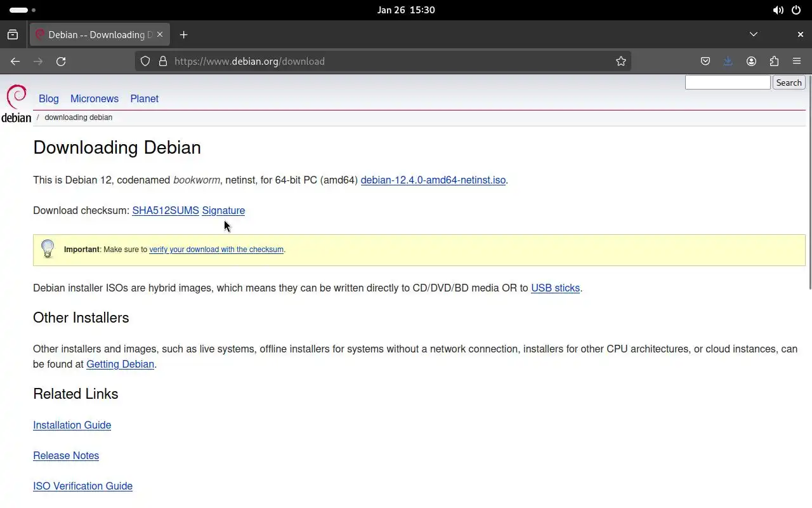Download debian-12.4.0-amd64-netinst.iso link
The width and height of the screenshot is (812, 508).
click(x=433, y=180)
